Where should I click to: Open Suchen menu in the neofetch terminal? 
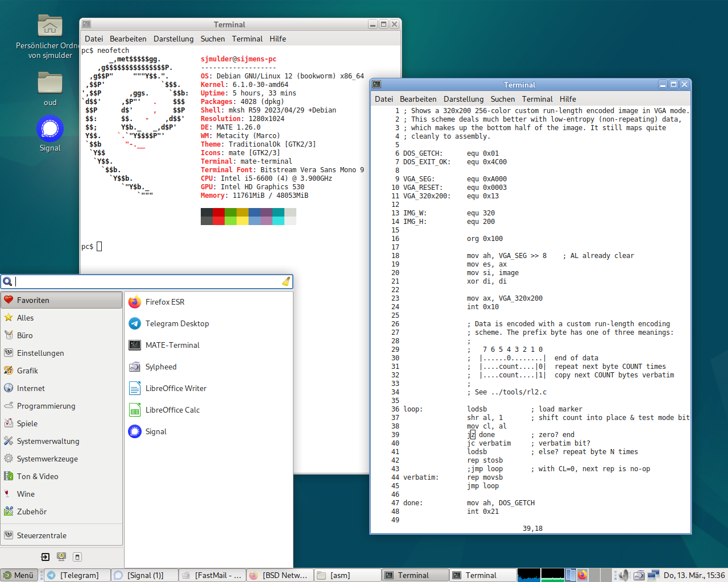[212, 39]
